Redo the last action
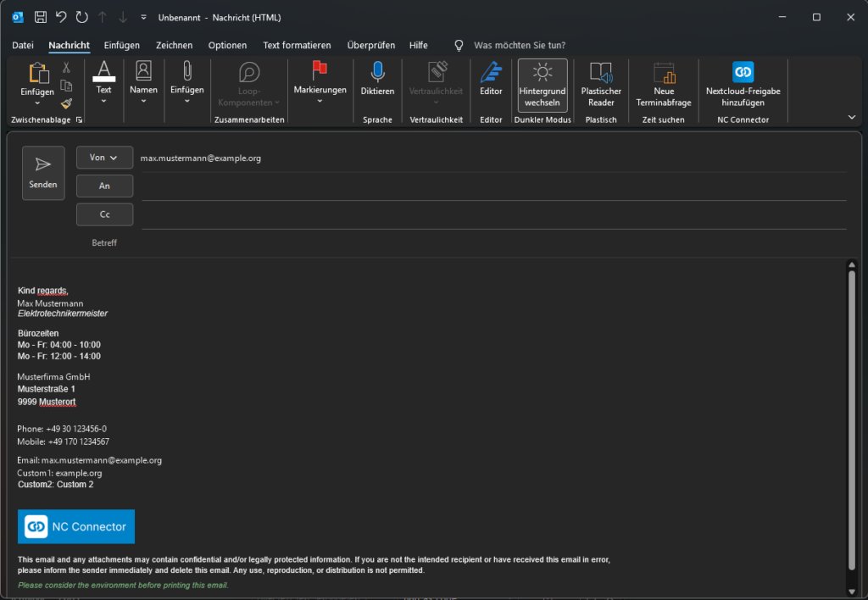 [82, 17]
